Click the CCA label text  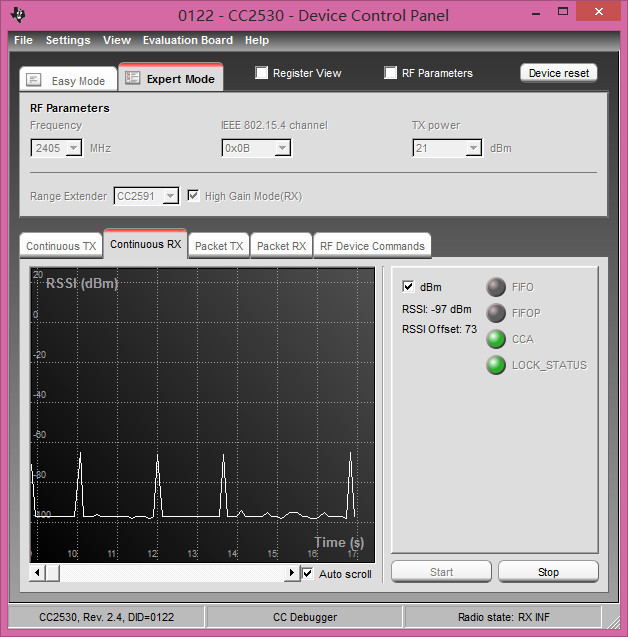[522, 339]
